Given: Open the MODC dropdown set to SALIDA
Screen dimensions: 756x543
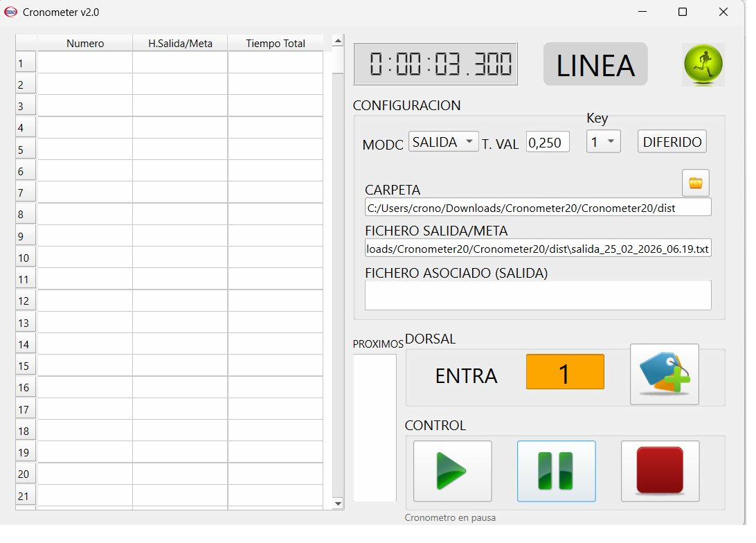Looking at the screenshot, I should (x=443, y=142).
